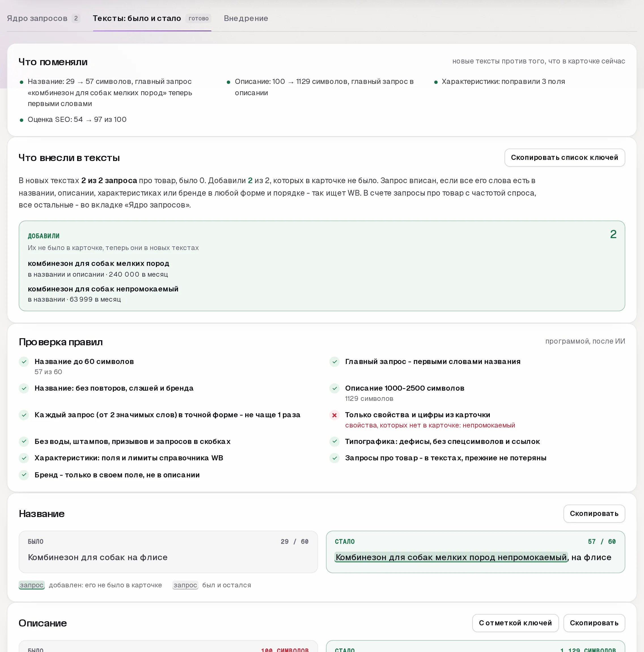Click check icon beside «Название до 60 символов»

(24, 362)
